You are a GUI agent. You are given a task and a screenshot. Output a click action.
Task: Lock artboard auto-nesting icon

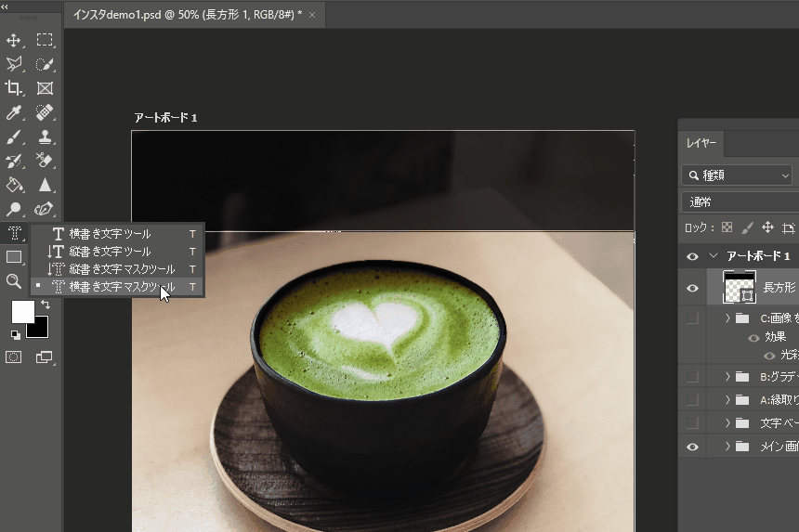pos(789,227)
